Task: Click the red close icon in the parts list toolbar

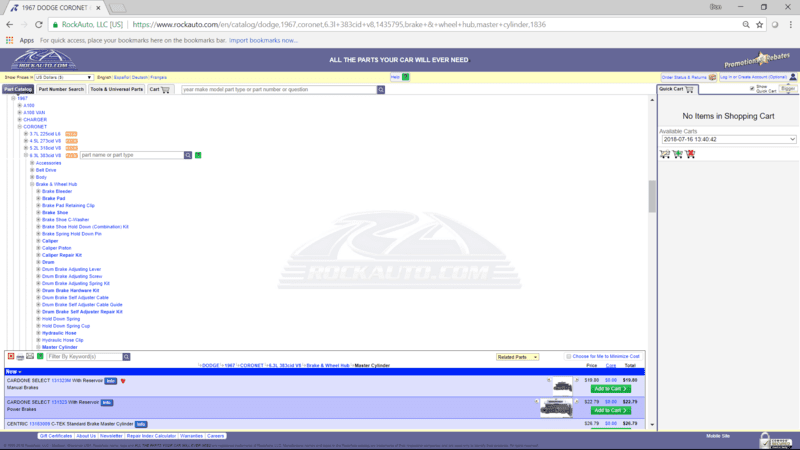Action: (11, 356)
